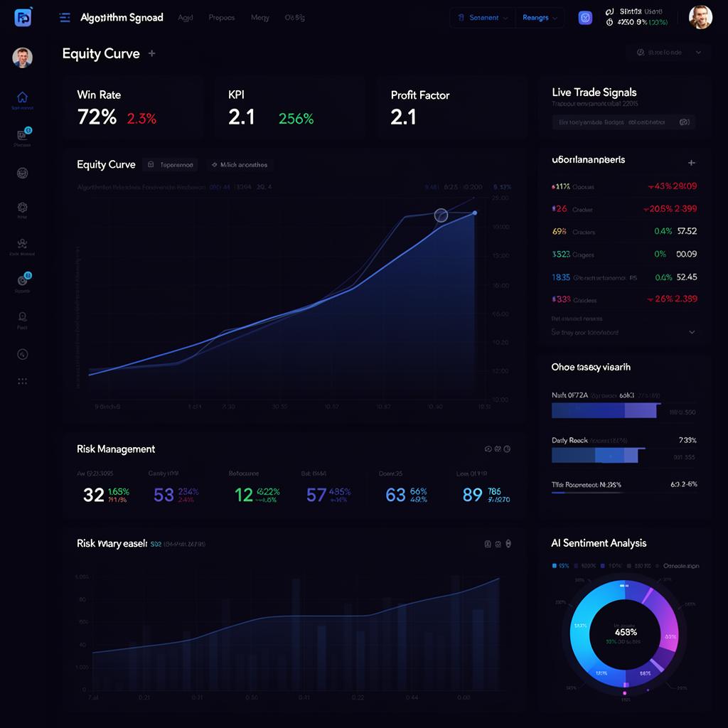Open the user avatar in the top right
This screenshot has height=728, width=728.
pos(700,17)
